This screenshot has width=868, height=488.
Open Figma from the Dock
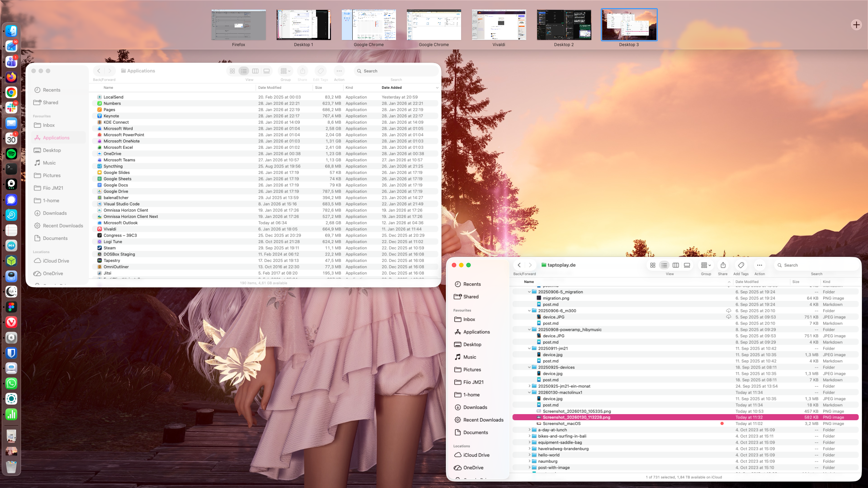pos(12,307)
